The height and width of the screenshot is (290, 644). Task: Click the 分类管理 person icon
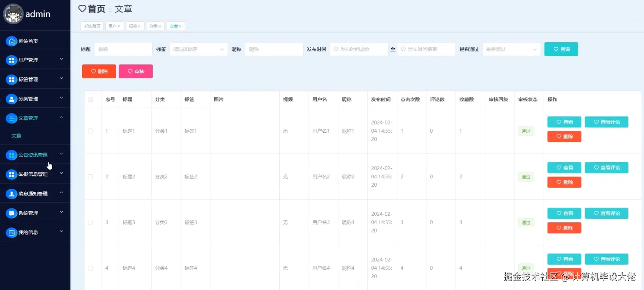[x=12, y=99]
